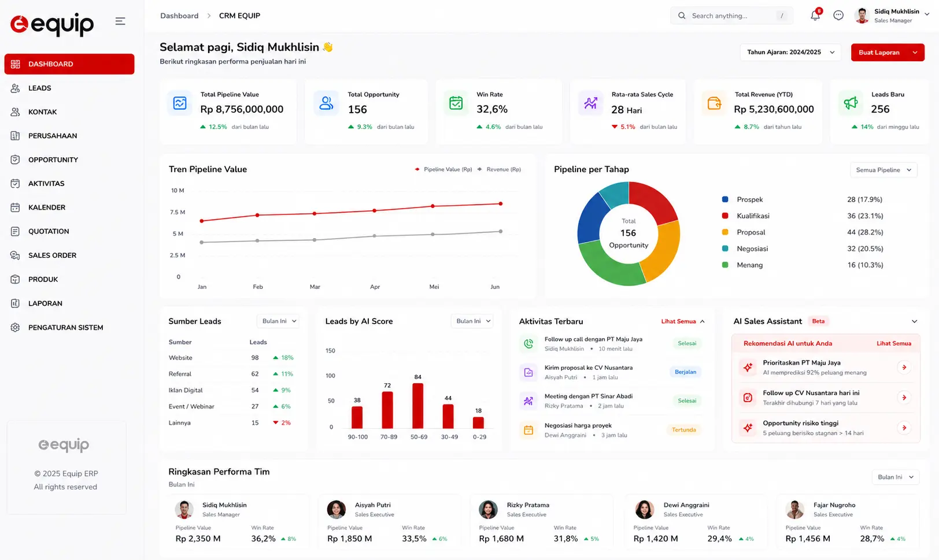This screenshot has height=560, width=939.
Task: Open chat messages icon
Action: [838, 16]
